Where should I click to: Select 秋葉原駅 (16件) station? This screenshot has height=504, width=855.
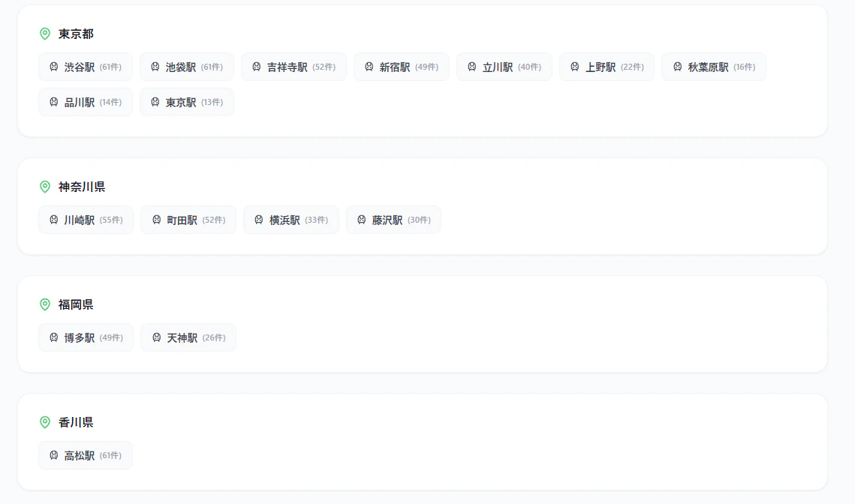714,67
